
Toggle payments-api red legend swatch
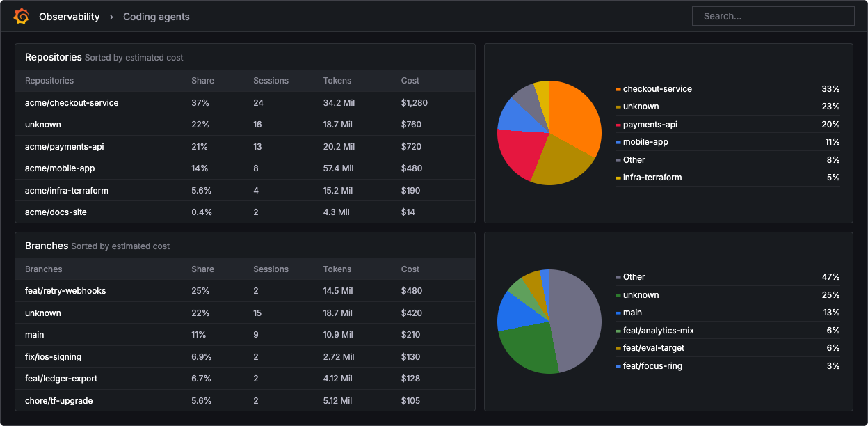click(x=618, y=125)
